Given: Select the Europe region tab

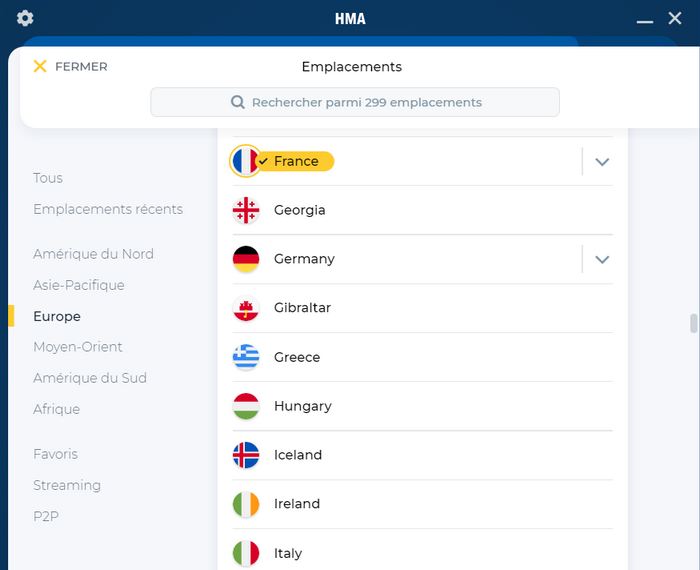Looking at the screenshot, I should pos(57,316).
